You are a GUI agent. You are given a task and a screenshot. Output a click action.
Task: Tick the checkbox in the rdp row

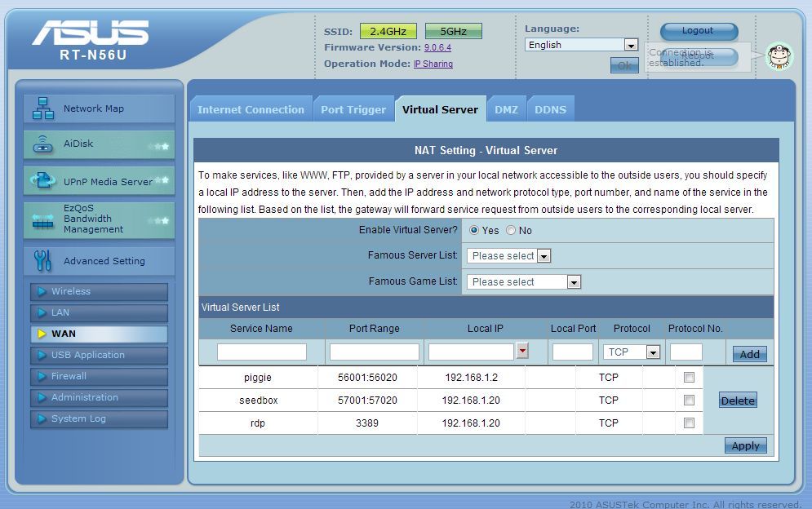coord(689,423)
